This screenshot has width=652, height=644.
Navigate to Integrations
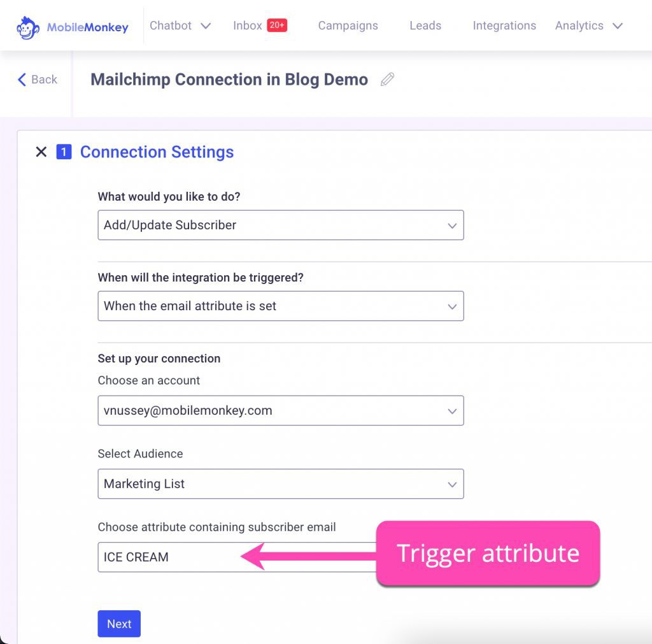(504, 26)
